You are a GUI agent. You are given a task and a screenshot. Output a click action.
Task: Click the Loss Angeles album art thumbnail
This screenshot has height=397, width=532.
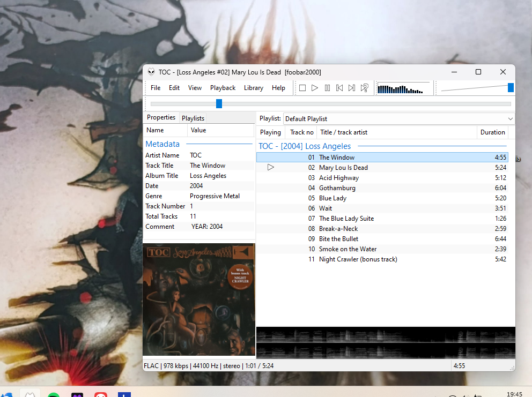click(x=199, y=299)
